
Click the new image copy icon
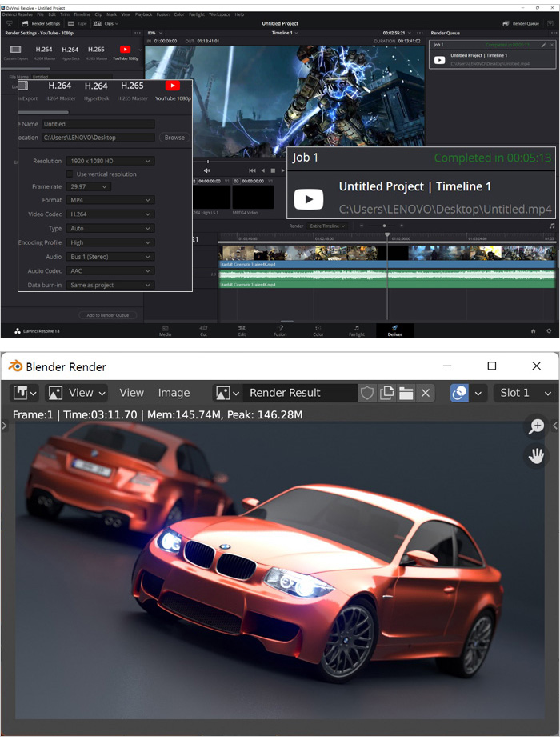(x=387, y=393)
